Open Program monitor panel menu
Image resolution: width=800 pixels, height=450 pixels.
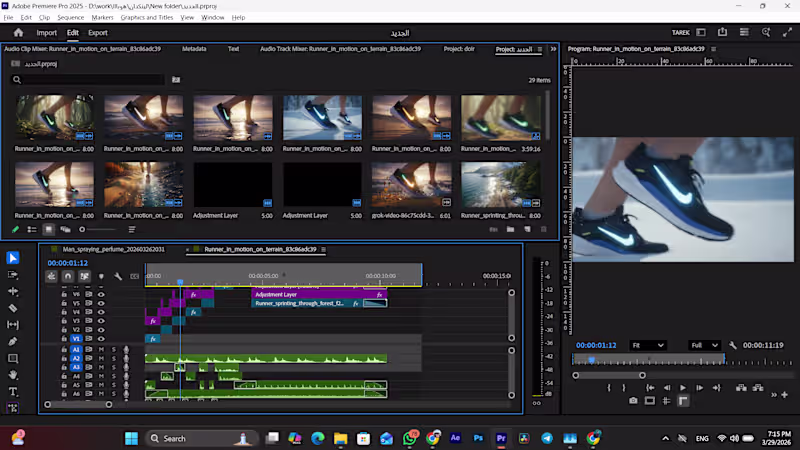pos(714,49)
